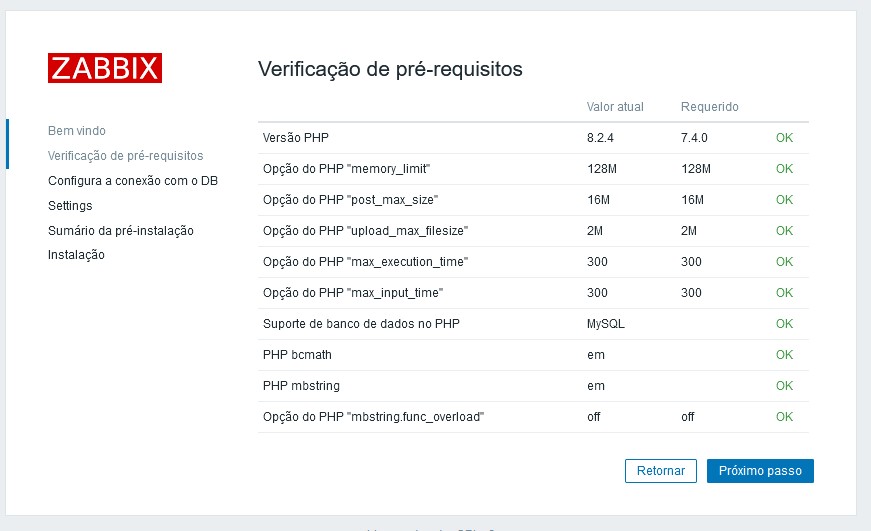Click the max_execution_time option row

pyautogui.click(x=533, y=262)
